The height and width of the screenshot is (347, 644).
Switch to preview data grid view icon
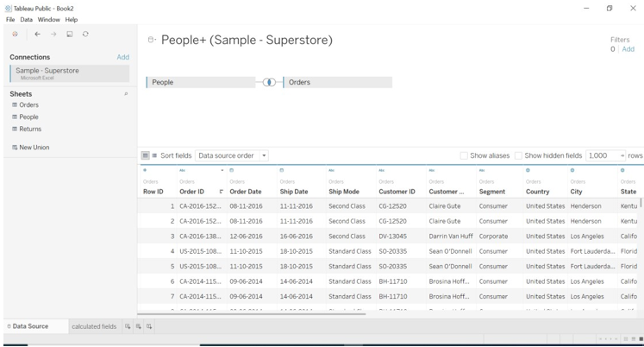pyautogui.click(x=145, y=155)
